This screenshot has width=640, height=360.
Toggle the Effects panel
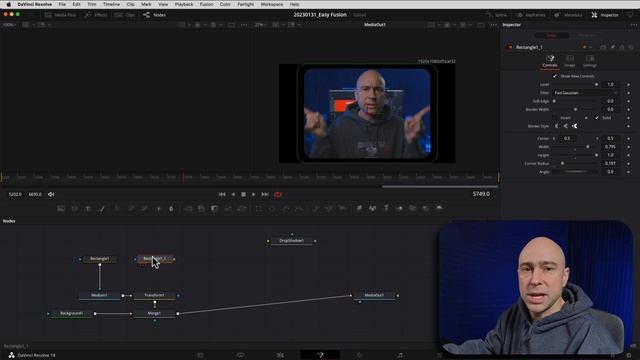pyautogui.click(x=96, y=15)
